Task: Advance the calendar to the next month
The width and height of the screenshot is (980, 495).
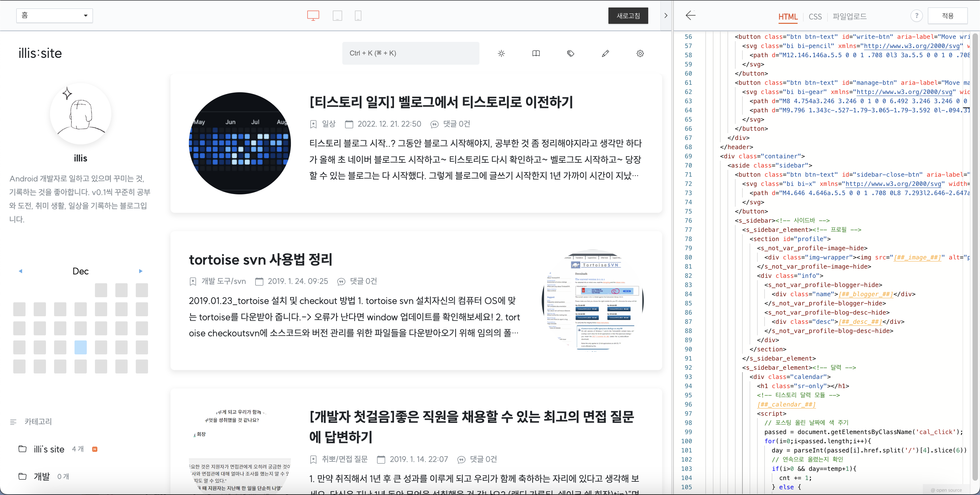Action: tap(141, 271)
